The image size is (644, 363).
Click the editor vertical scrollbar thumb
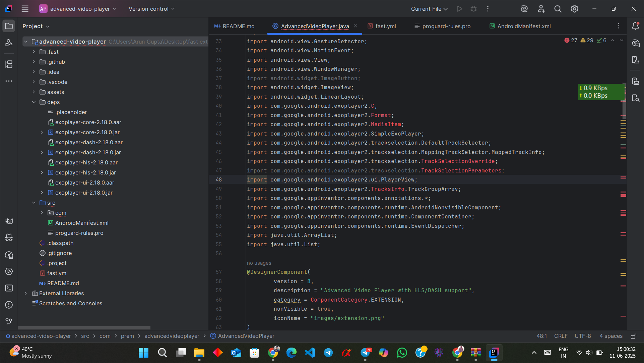[x=624, y=101]
